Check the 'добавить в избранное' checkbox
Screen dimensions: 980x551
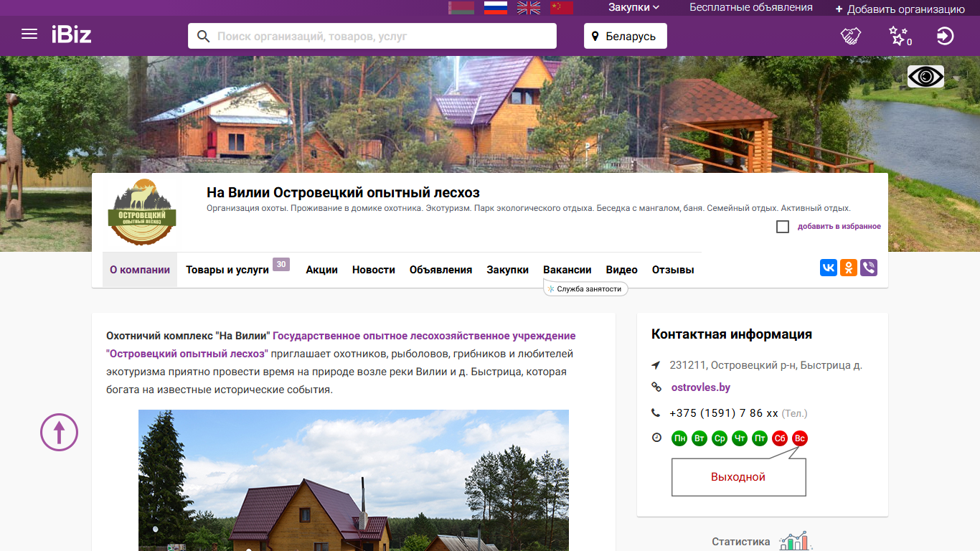783,227
